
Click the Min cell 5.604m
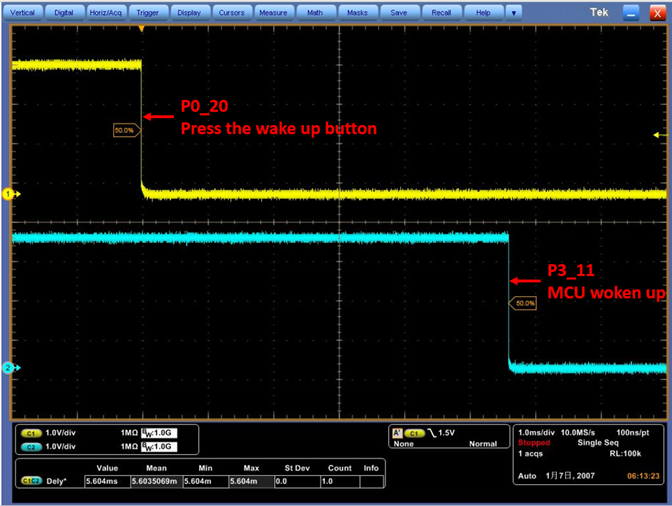coord(206,482)
